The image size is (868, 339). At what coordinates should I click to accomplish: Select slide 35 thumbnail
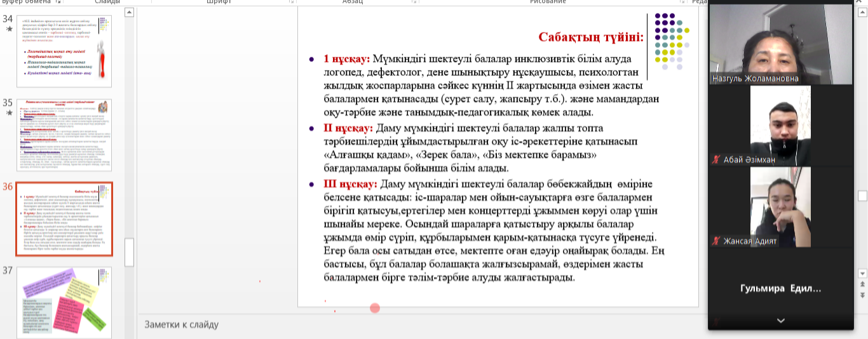tap(64, 135)
